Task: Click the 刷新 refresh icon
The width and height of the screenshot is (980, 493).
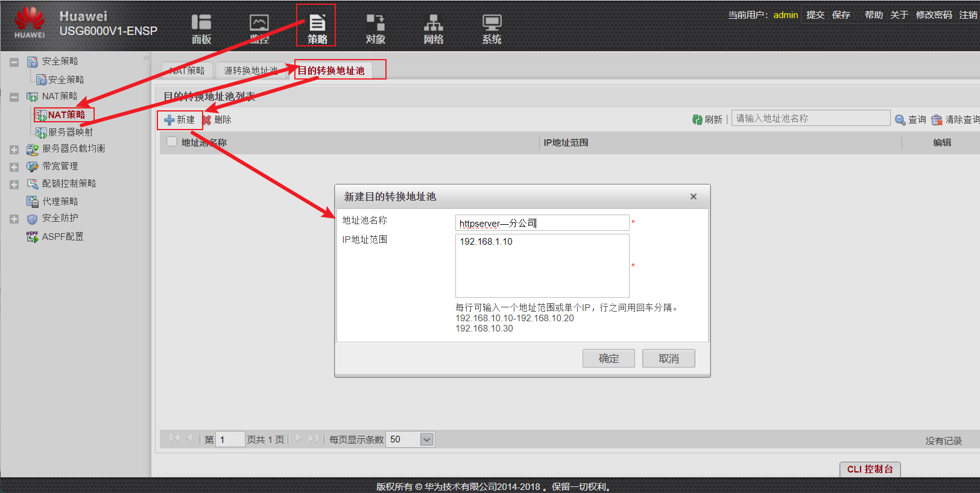Action: 697,119
